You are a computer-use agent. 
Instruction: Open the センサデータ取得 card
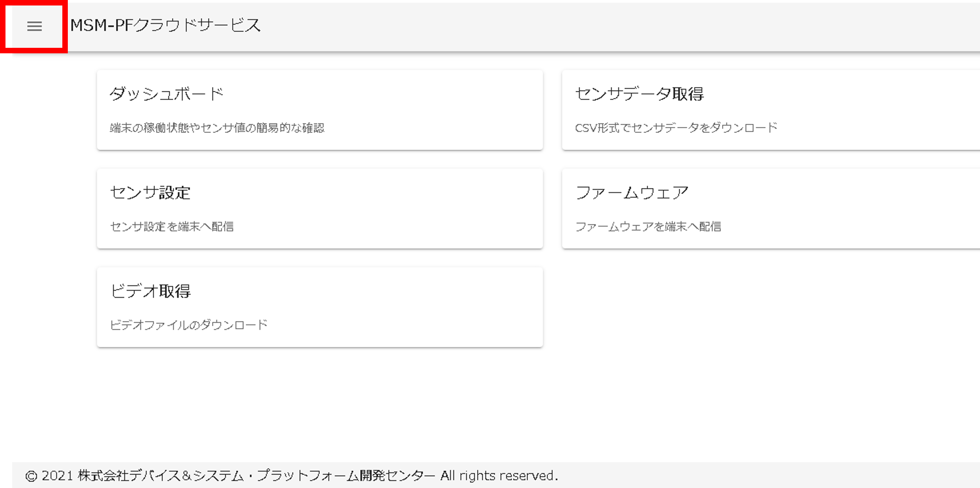point(771,110)
